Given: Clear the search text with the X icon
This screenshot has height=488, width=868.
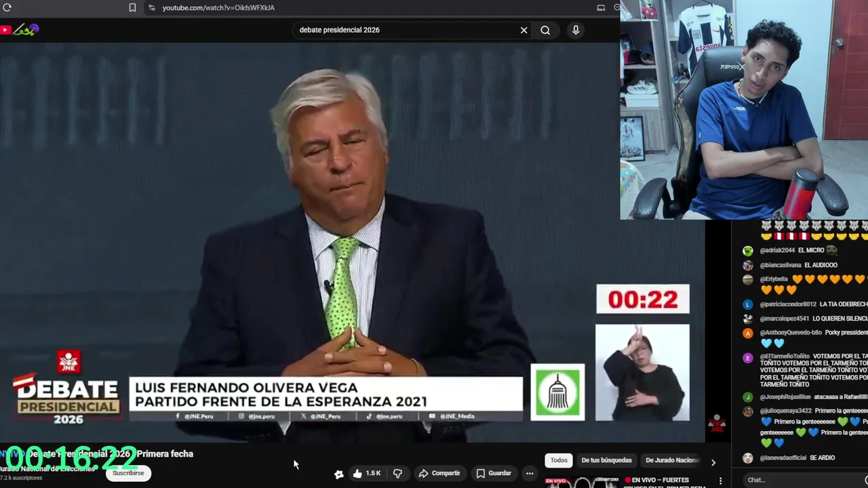Looking at the screenshot, I should (524, 30).
